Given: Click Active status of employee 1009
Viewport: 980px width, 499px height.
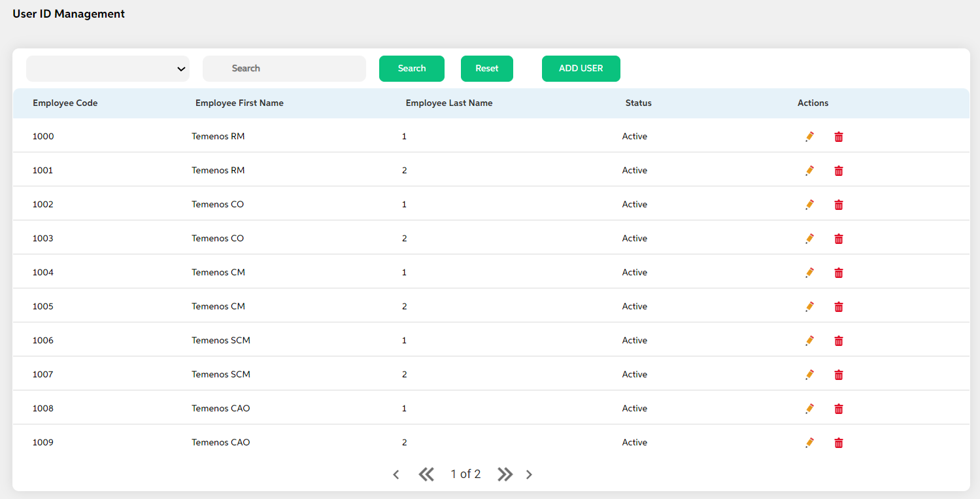Looking at the screenshot, I should (635, 442).
